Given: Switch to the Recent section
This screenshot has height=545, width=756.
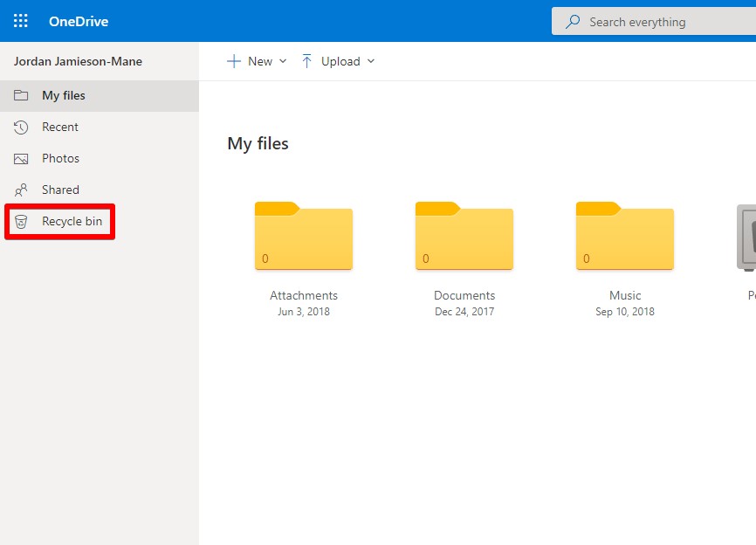Looking at the screenshot, I should [58, 127].
